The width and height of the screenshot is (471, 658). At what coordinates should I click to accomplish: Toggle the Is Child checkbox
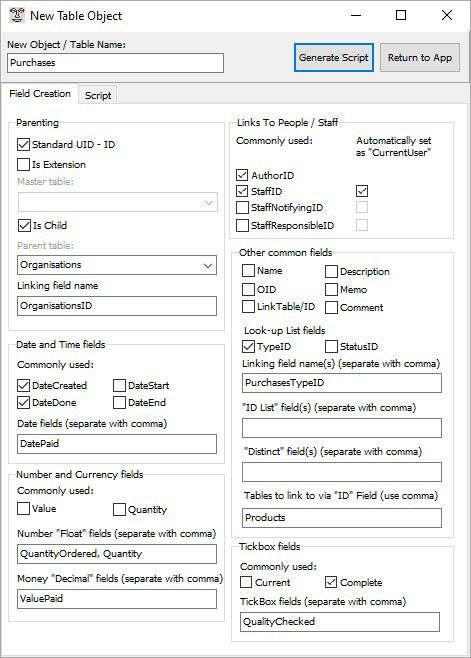[24, 225]
